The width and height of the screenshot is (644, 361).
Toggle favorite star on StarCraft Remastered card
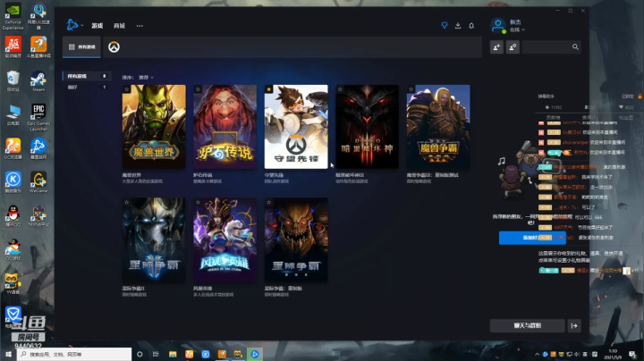click(x=269, y=202)
